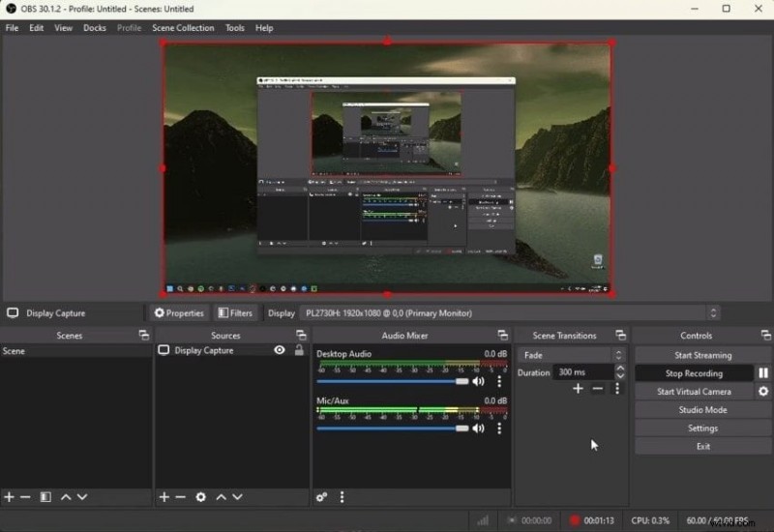774x532 pixels.
Task: Open transition properties dots menu
Action: point(616,389)
